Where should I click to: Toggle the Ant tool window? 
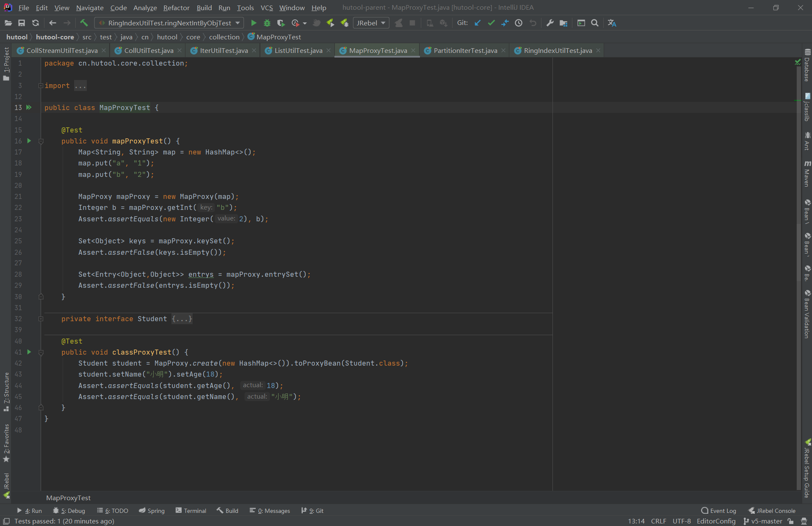[x=807, y=141]
